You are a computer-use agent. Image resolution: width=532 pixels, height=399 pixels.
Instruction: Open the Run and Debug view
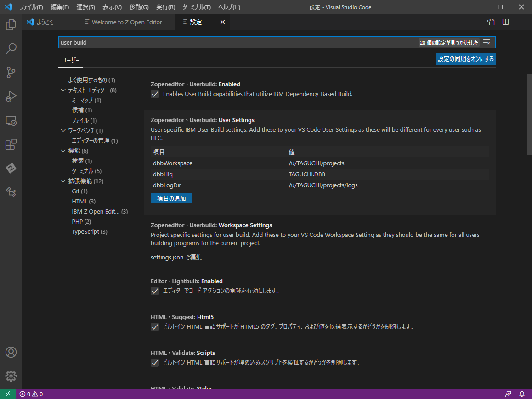tap(11, 96)
